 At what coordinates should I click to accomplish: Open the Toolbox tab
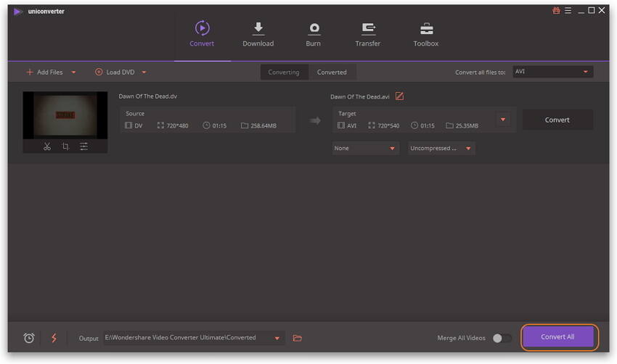426,34
